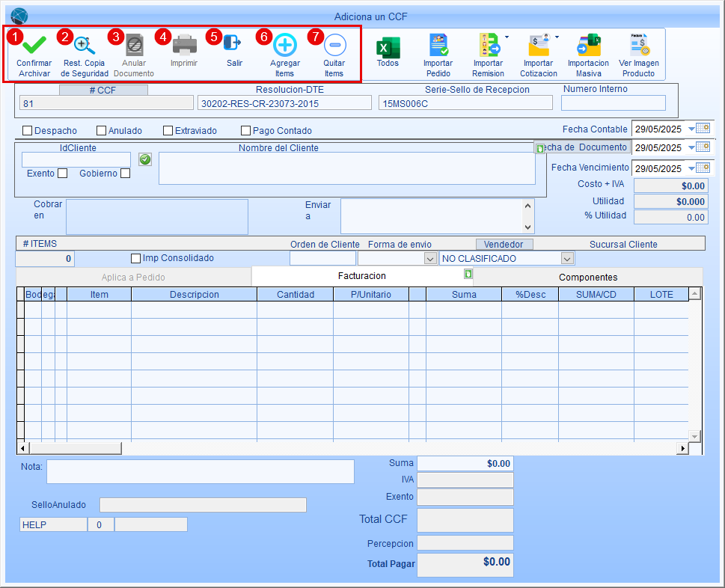Screen dimensions: 725x588
Task: Click the Importar Cotizacion icon
Action: pyautogui.click(x=539, y=45)
